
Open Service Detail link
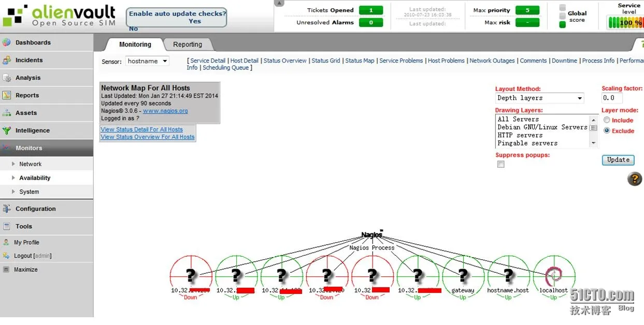208,61
